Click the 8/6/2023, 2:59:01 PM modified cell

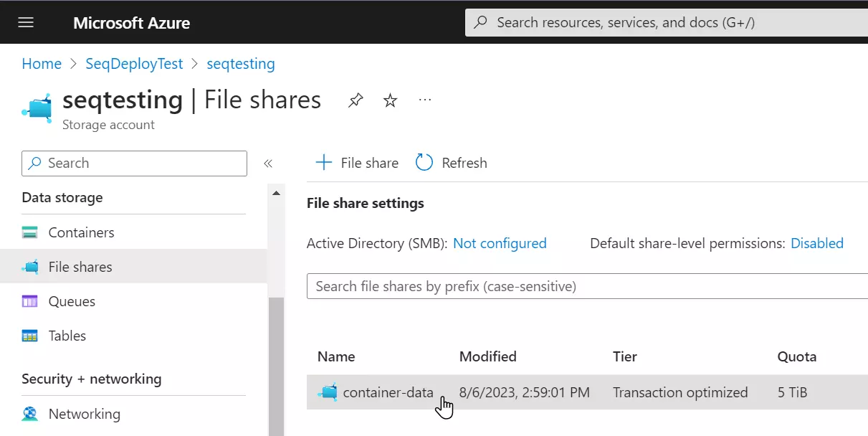525,392
